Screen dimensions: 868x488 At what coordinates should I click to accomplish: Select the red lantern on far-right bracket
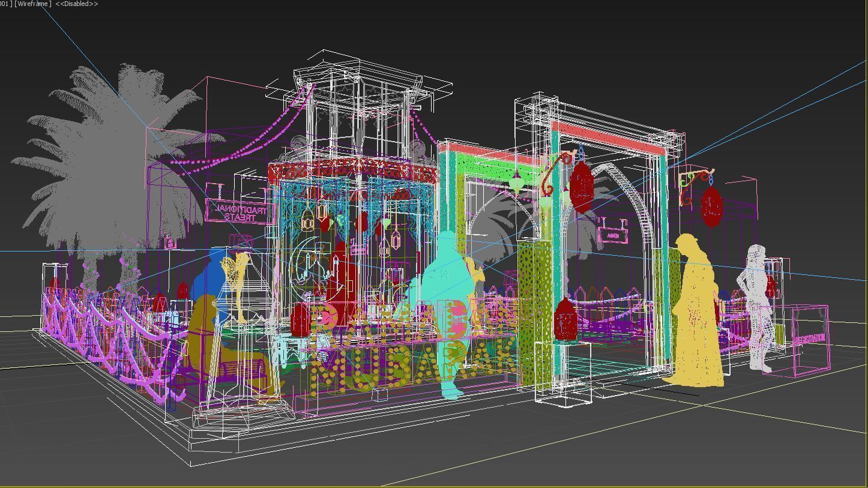(711, 206)
